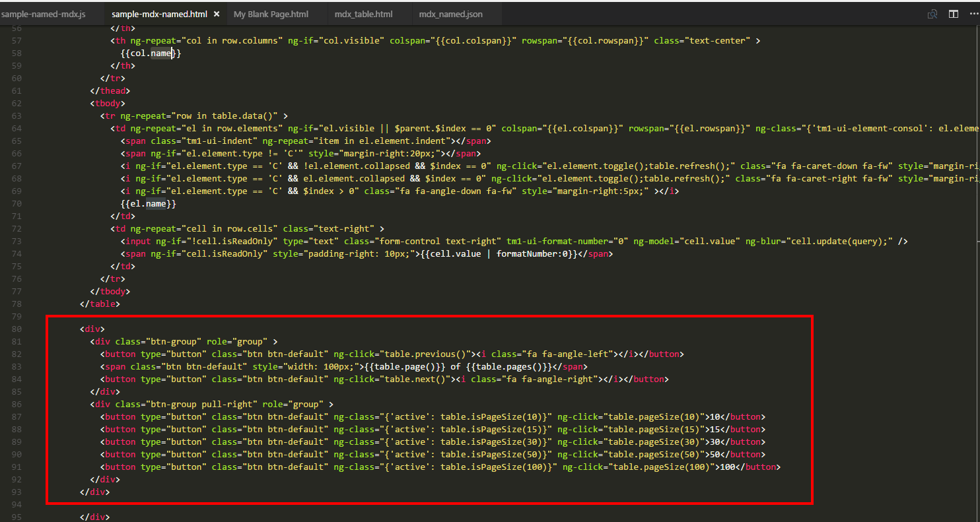Close the sample-mdx-named.html tab
The width and height of the screenshot is (980, 522).
tap(217, 14)
